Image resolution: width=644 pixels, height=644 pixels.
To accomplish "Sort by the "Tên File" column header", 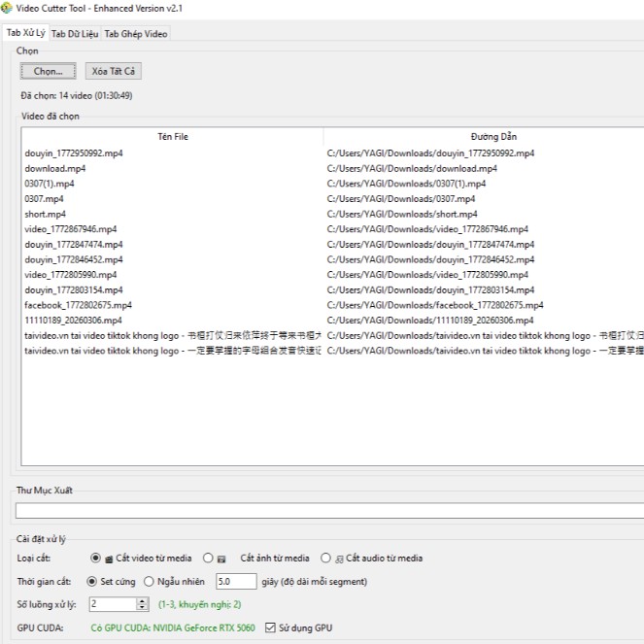I will tap(172, 137).
